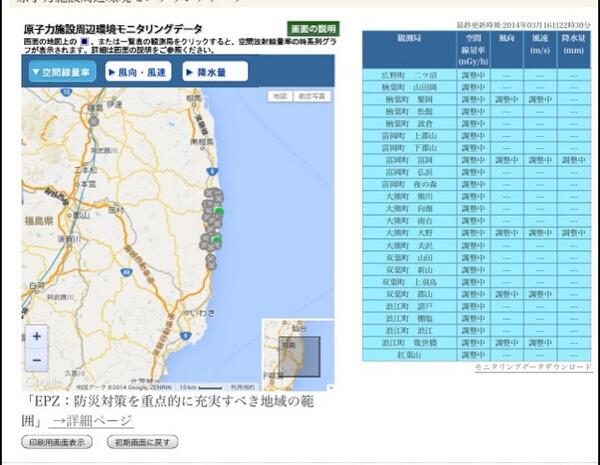
Task: Select the 空間線量率 tab
Action: (x=60, y=72)
